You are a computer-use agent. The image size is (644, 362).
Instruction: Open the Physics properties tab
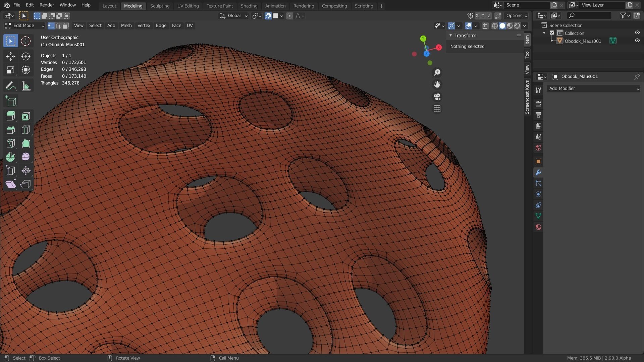(538, 194)
